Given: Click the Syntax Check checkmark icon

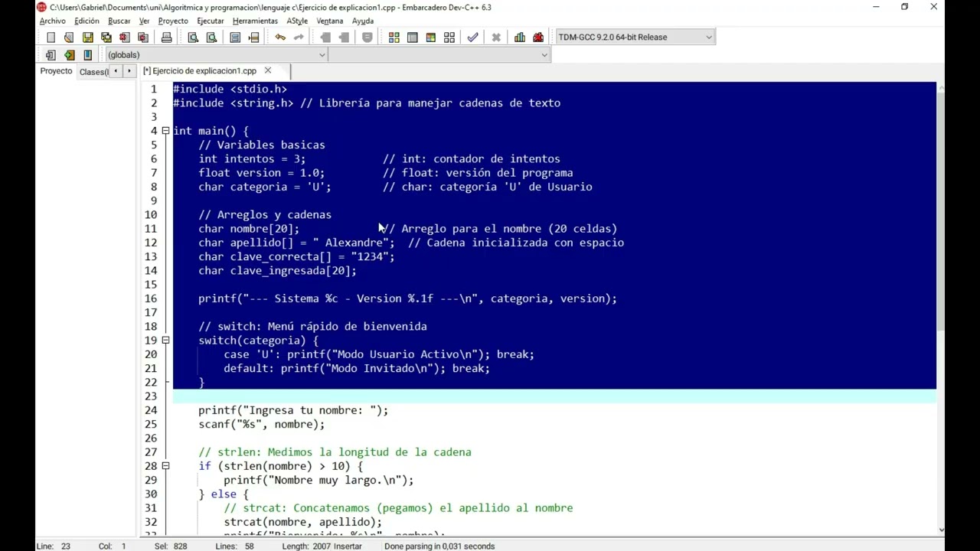Looking at the screenshot, I should point(472,37).
